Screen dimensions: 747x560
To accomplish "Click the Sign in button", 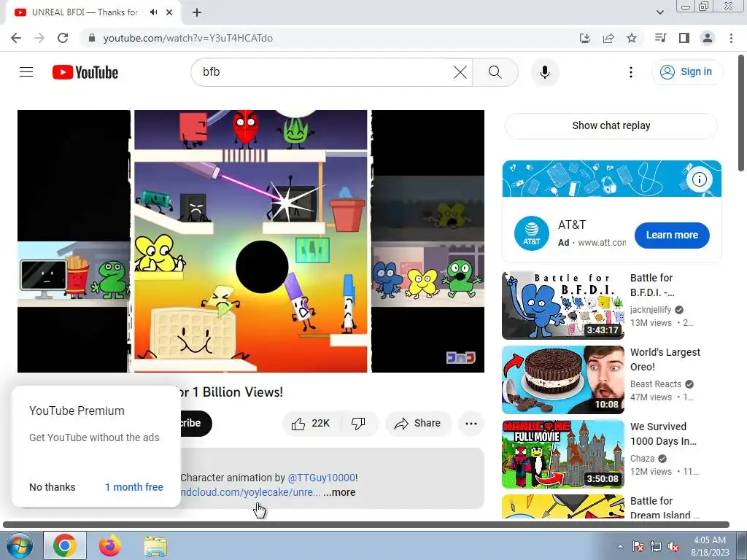I will point(686,72).
